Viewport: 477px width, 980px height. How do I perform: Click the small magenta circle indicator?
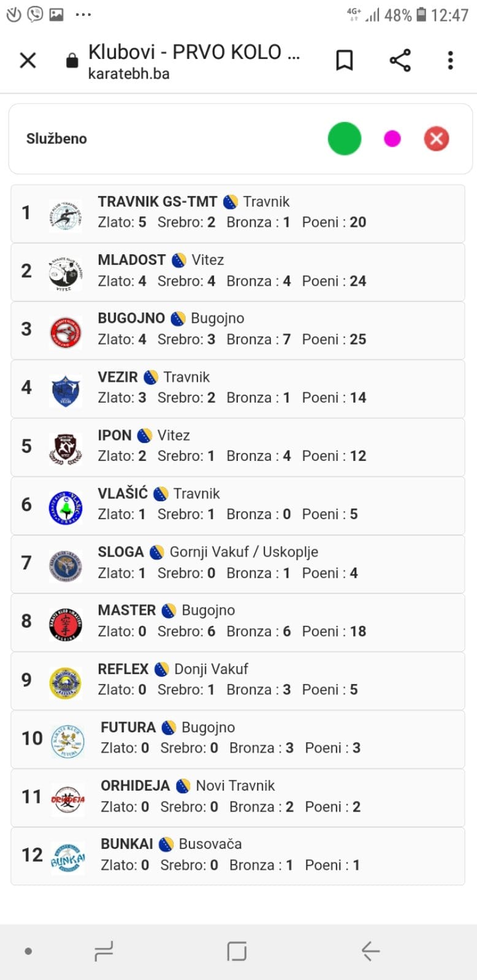tap(392, 139)
